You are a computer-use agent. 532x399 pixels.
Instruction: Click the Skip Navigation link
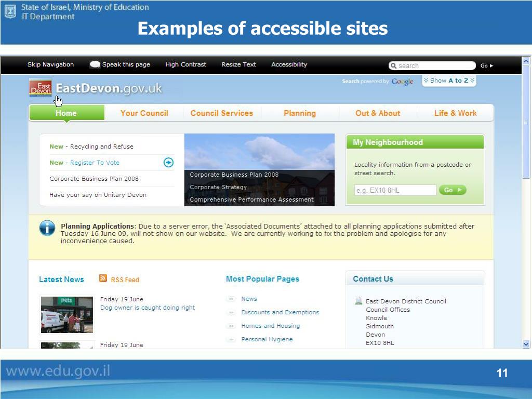[x=50, y=64]
